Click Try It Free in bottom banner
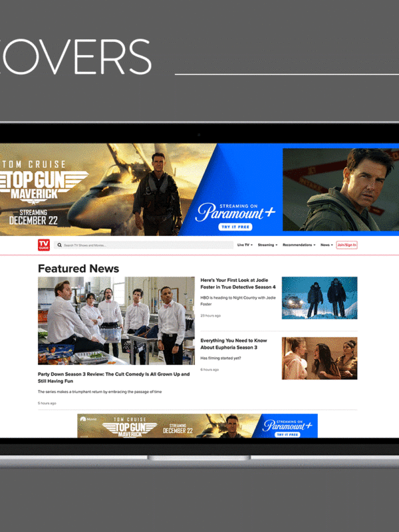Screen dimensions: 399x532 pyautogui.click(x=287, y=434)
